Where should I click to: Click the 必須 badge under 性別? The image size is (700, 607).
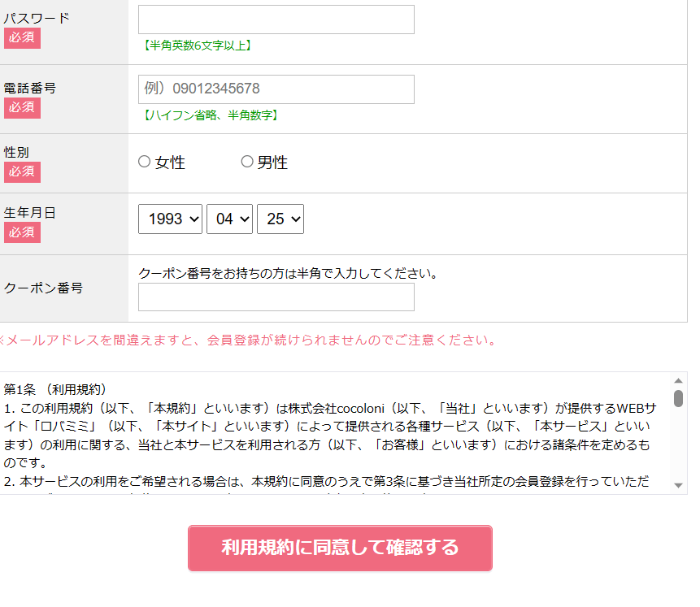pos(22,171)
